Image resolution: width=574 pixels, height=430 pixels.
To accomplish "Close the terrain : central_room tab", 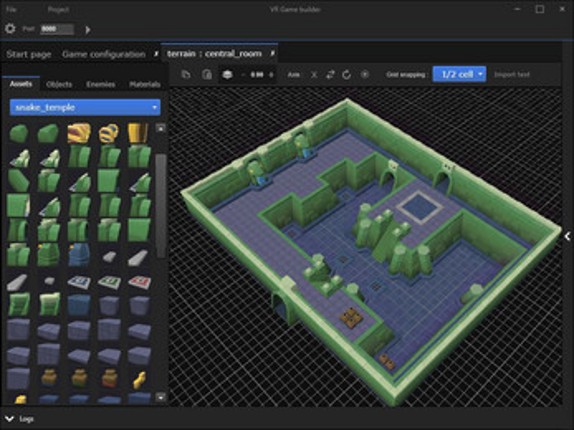I will point(272,53).
